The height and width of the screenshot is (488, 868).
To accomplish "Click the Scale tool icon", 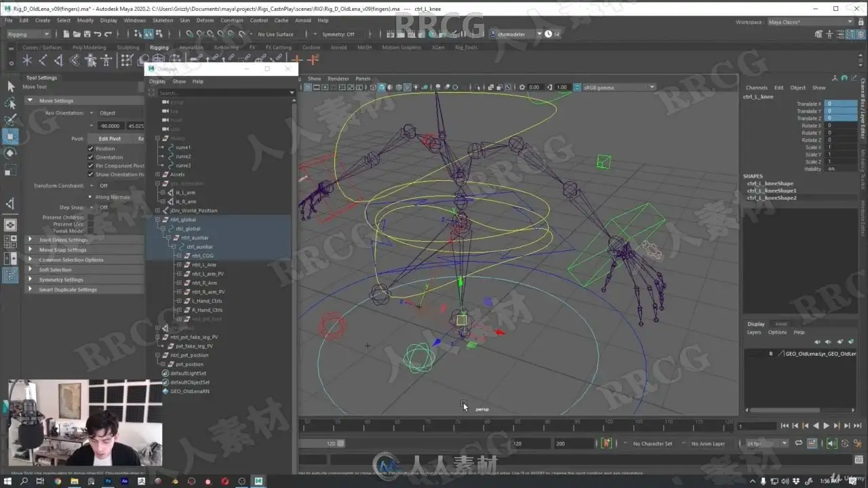I will (10, 170).
